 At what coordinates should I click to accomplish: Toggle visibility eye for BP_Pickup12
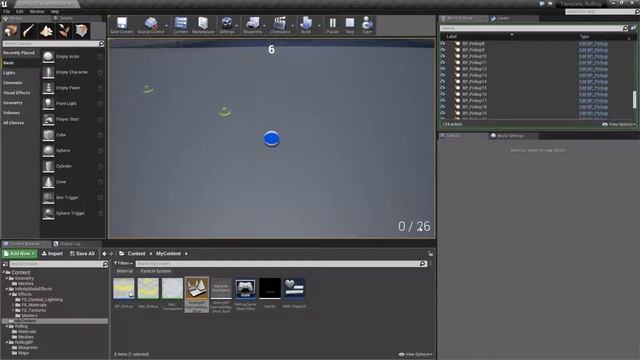[443, 69]
